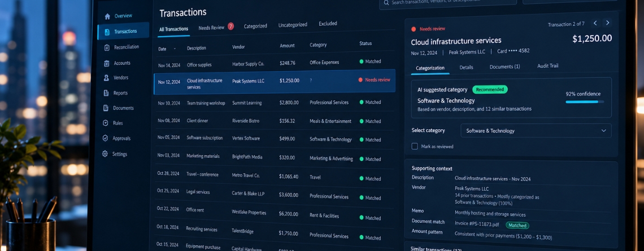644x251 pixels.
Task: Open Accounts in the sidebar
Action: pos(123,63)
